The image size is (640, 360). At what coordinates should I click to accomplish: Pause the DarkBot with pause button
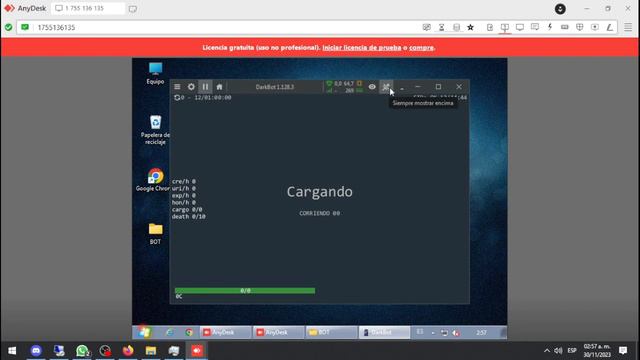pyautogui.click(x=205, y=87)
